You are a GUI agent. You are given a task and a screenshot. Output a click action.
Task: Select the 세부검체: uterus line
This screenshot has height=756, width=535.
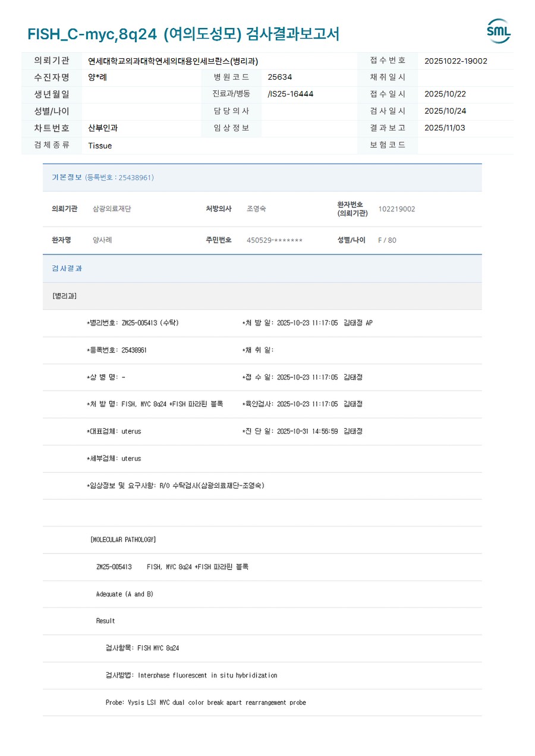pos(114,459)
